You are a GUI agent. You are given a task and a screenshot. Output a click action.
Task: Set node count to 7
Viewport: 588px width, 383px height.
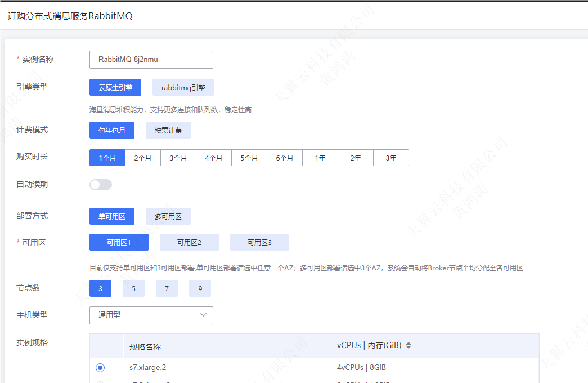click(167, 288)
